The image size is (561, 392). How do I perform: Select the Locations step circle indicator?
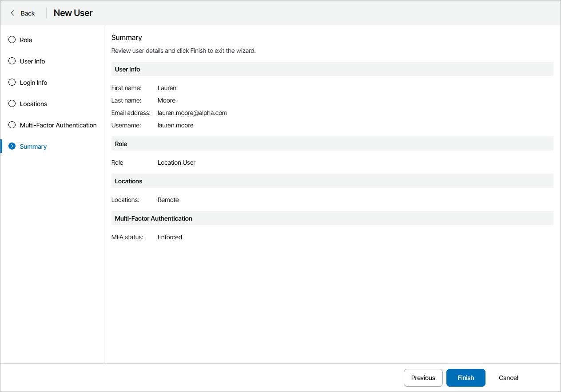pyautogui.click(x=12, y=103)
